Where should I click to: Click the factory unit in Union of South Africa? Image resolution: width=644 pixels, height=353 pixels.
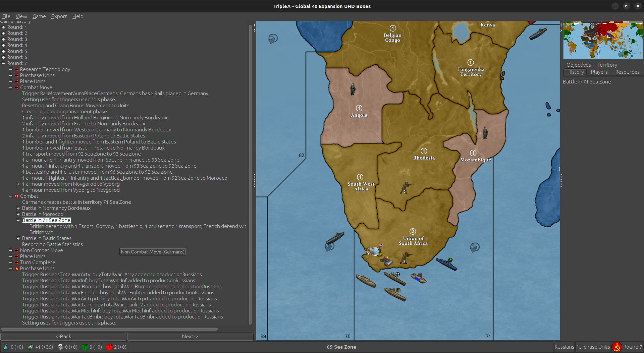click(x=386, y=261)
